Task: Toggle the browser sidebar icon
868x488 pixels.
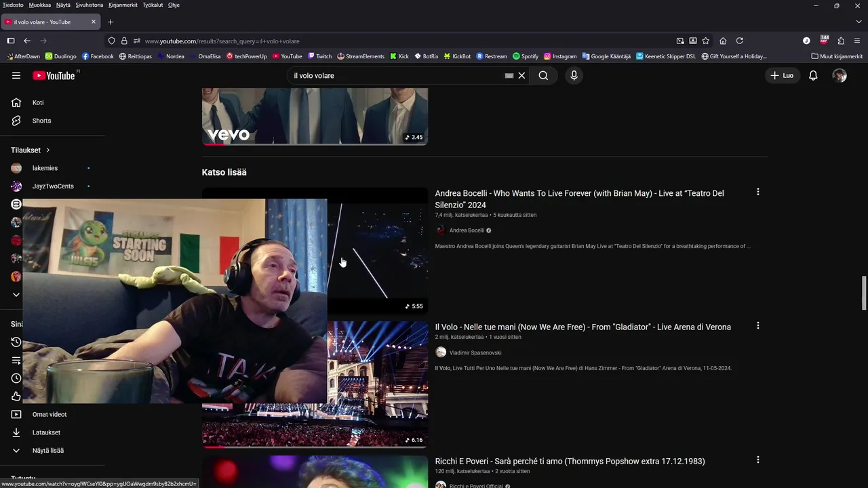Action: pos(11,41)
